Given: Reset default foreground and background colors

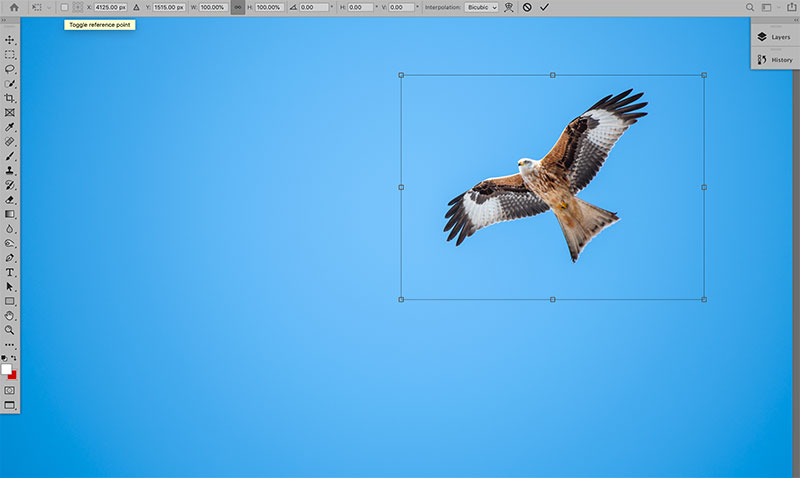Looking at the screenshot, I should pyautogui.click(x=4, y=358).
